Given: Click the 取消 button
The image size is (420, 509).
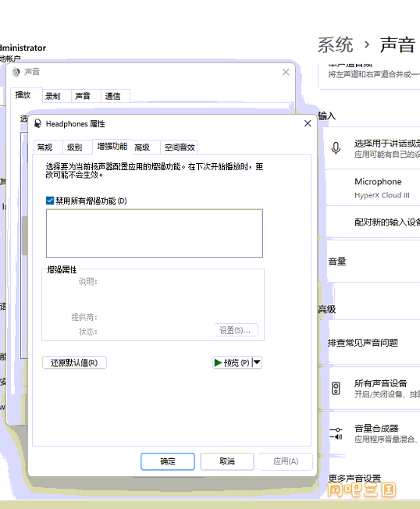Looking at the screenshot, I should click(x=227, y=461).
